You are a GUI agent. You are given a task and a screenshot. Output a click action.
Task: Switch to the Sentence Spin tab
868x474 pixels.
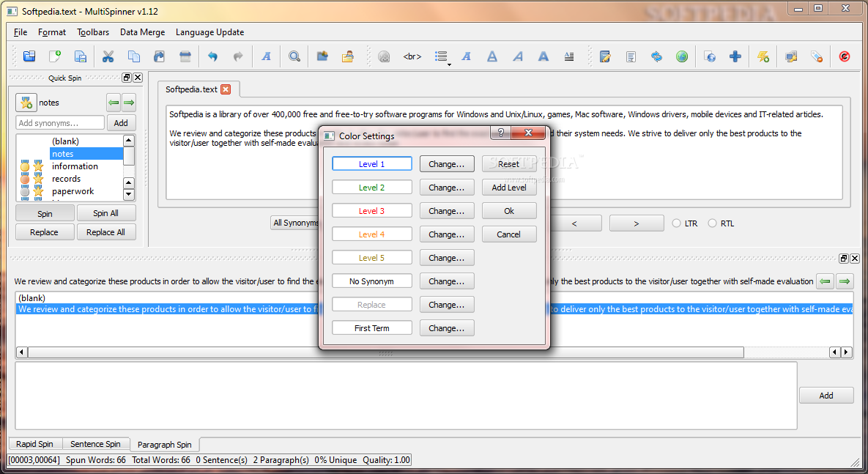(95, 443)
